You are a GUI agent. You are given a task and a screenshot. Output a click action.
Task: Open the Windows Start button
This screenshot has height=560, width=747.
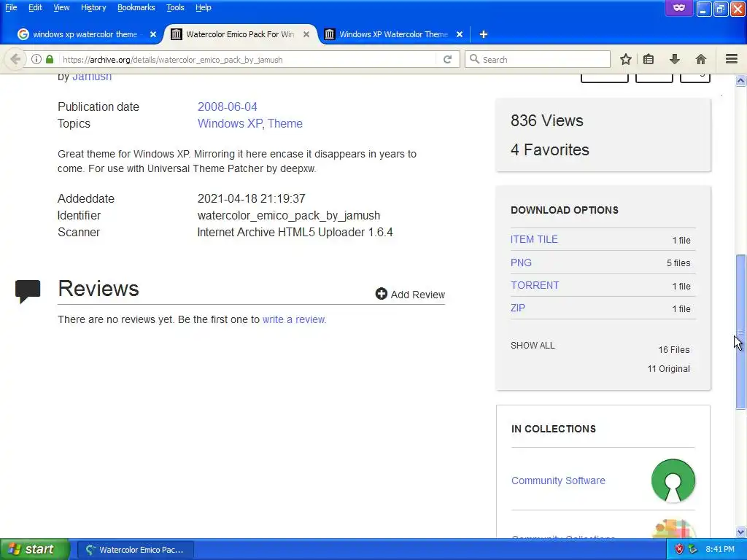[x=34, y=550]
